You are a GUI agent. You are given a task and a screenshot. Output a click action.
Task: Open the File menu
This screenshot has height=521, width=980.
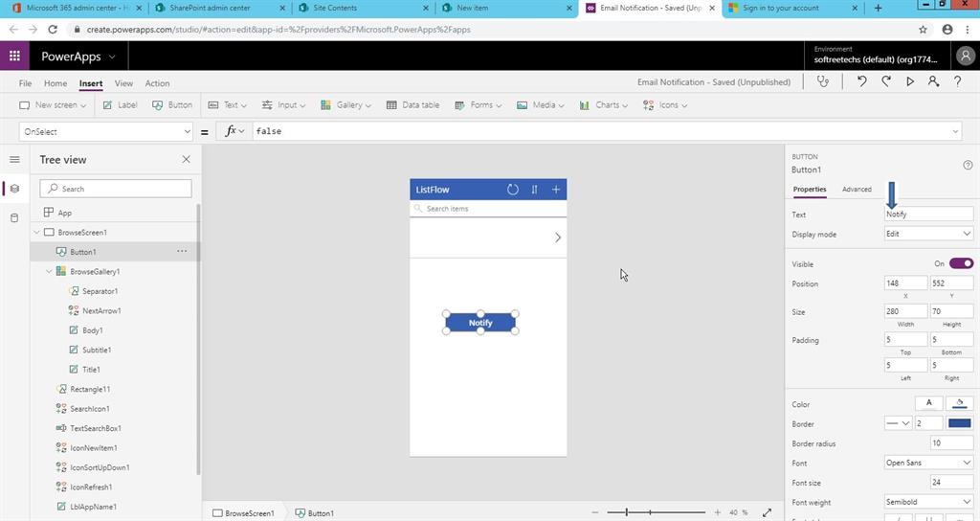[x=25, y=83]
